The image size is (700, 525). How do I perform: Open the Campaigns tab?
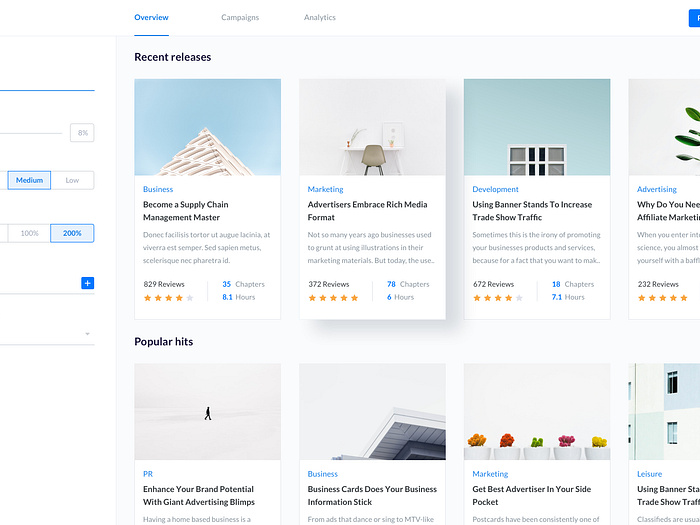click(240, 17)
